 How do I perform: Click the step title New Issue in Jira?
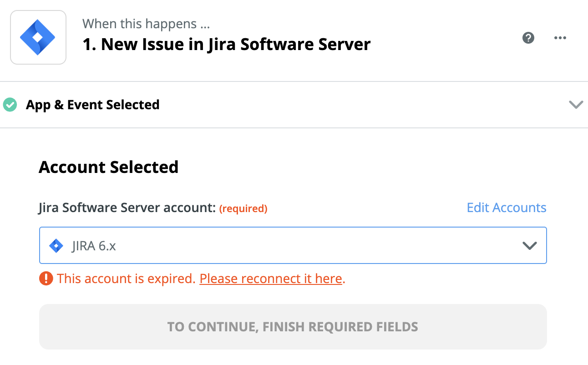click(x=226, y=44)
